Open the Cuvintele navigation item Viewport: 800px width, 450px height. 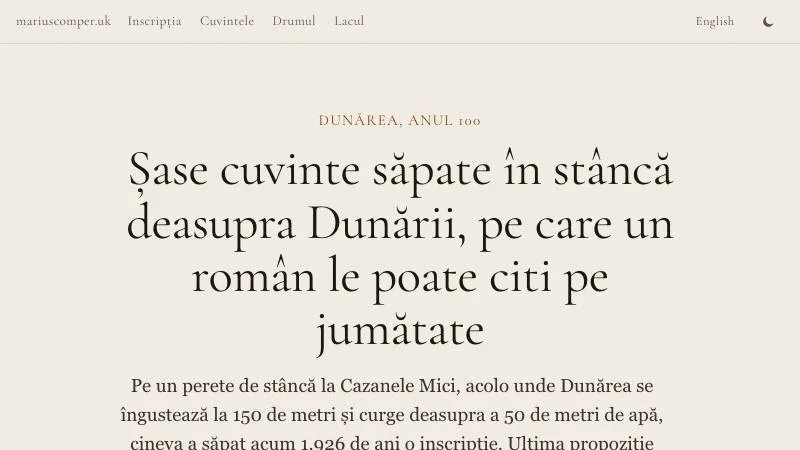[227, 21]
